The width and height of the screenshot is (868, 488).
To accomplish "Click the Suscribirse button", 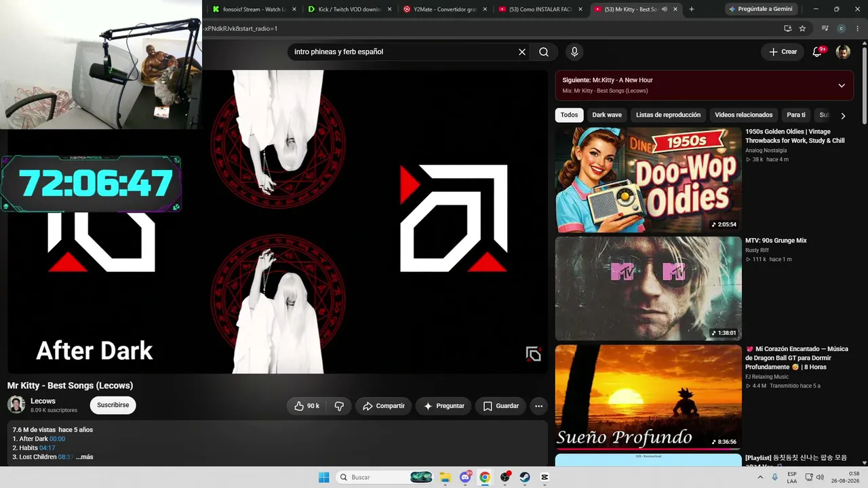I will (113, 405).
